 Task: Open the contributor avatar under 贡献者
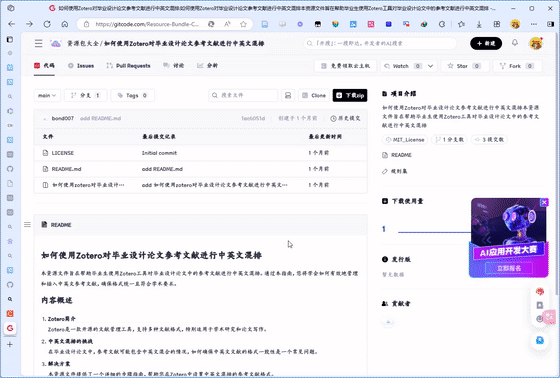pyautogui.click(x=388, y=322)
